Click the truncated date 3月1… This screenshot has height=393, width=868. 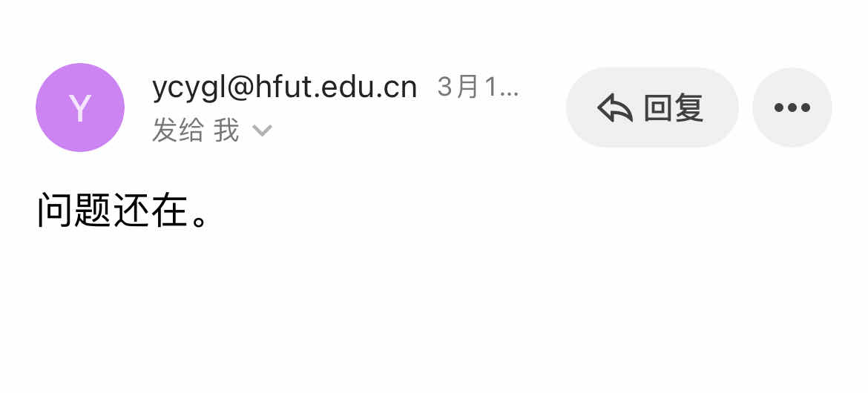(x=478, y=87)
